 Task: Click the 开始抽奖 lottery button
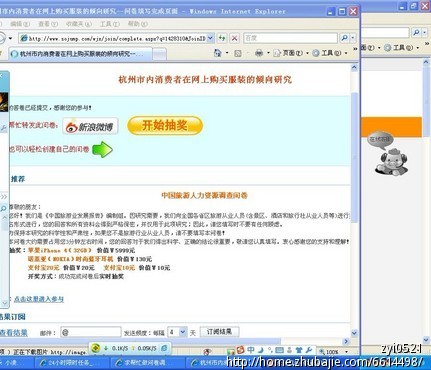(165, 126)
